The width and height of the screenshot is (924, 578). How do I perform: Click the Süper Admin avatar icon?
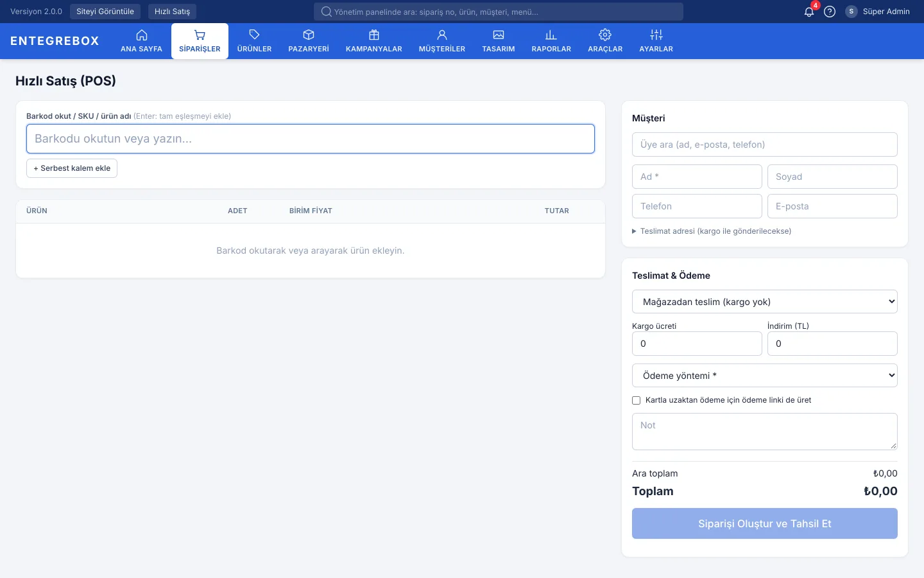click(851, 12)
